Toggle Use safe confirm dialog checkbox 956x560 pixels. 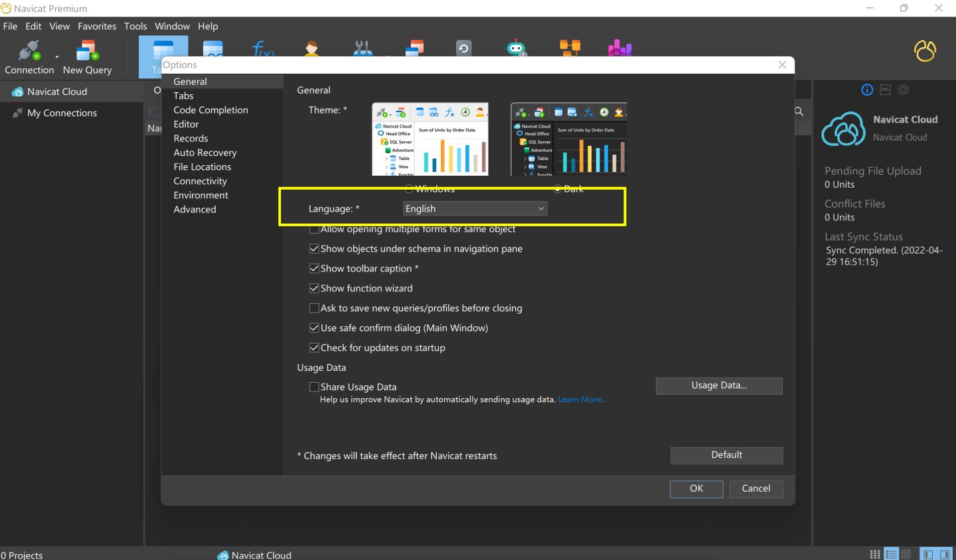click(x=314, y=328)
